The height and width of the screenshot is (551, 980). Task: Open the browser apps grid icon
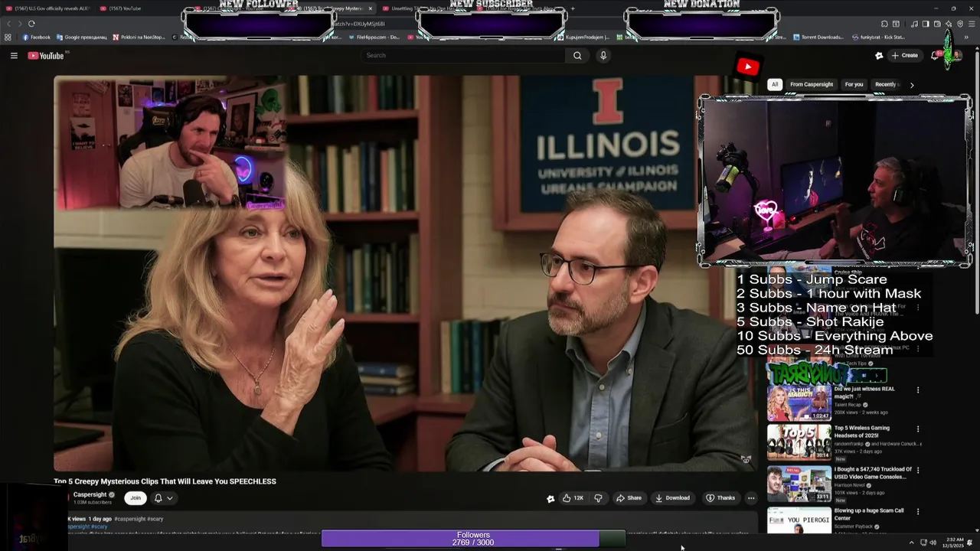pos(8,37)
